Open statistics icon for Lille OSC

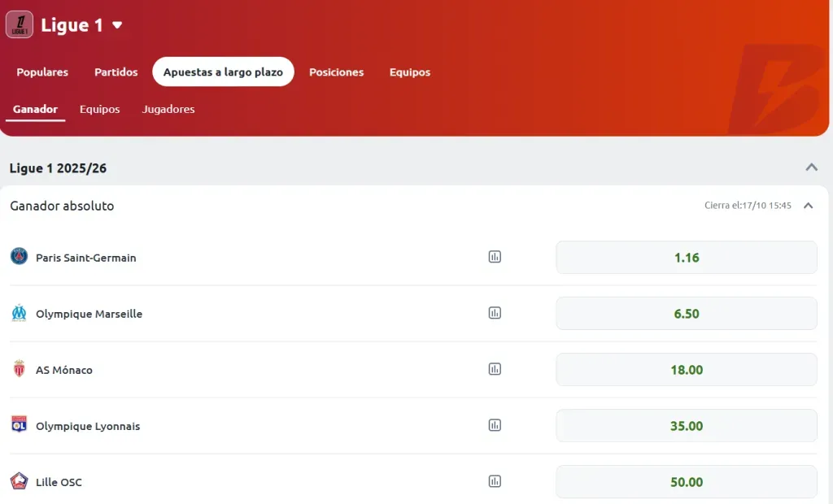point(495,480)
